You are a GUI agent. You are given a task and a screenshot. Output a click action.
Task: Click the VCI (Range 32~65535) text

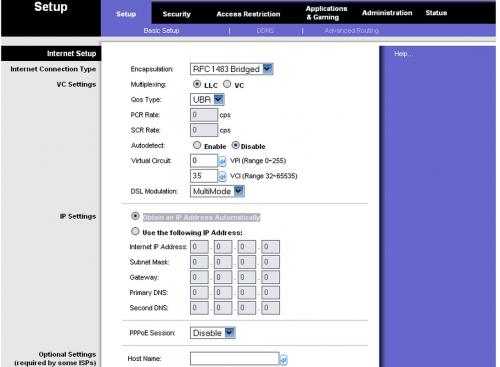(x=264, y=176)
